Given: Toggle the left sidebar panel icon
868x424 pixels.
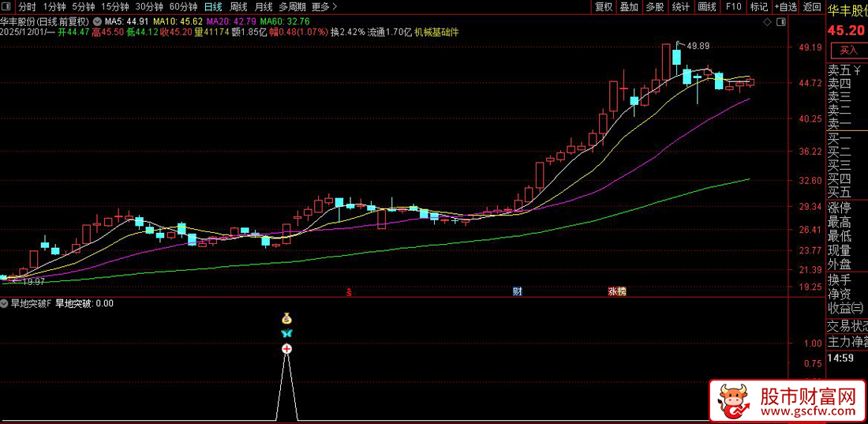Looking at the screenshot, I should point(6,7).
